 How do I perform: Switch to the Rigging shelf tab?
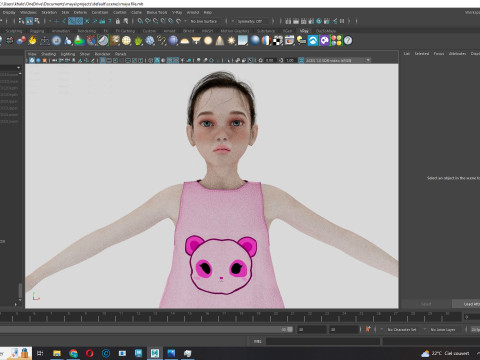(37, 31)
